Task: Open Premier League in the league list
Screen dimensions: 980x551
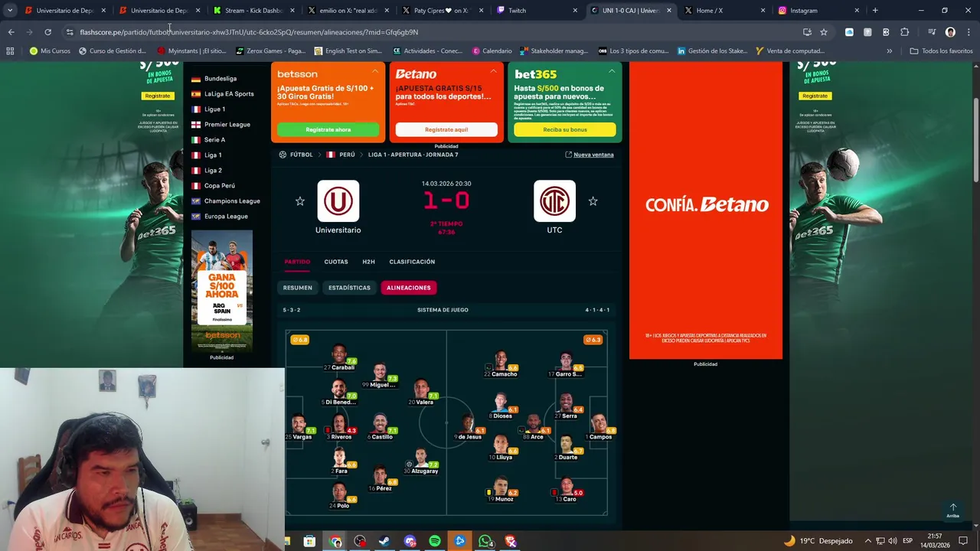Action: coord(227,125)
